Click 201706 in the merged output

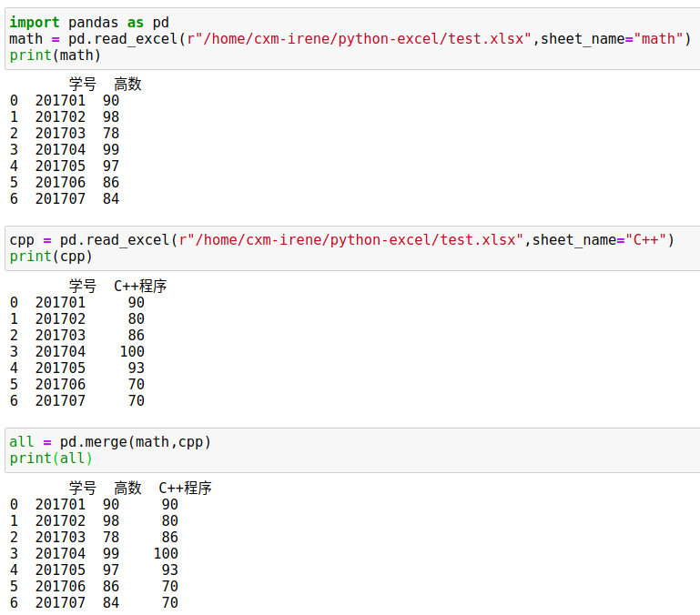tap(60, 586)
